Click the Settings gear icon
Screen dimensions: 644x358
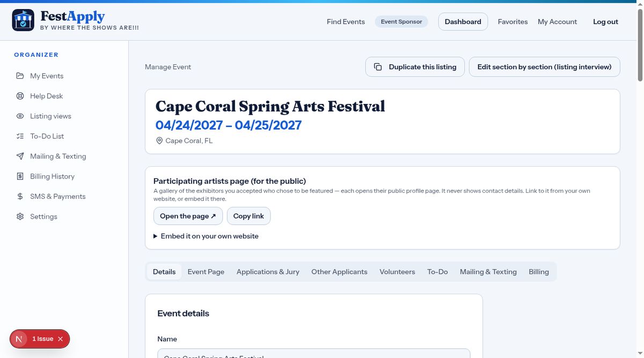20,217
